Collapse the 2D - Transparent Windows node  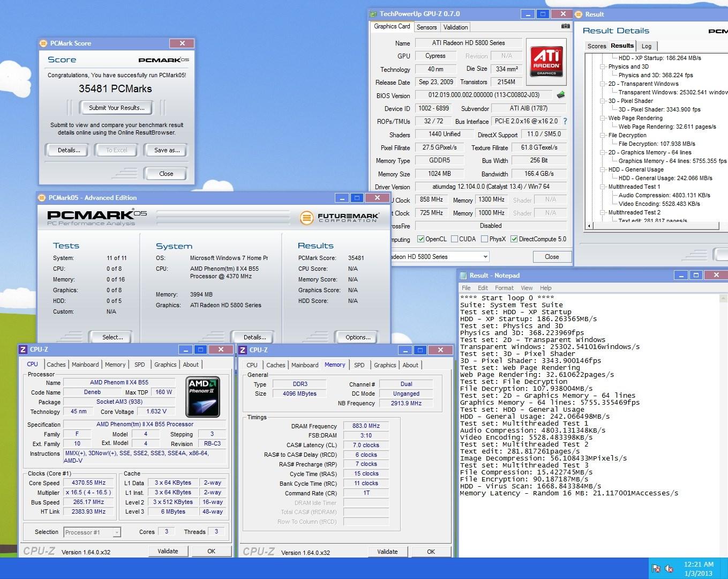(602, 84)
